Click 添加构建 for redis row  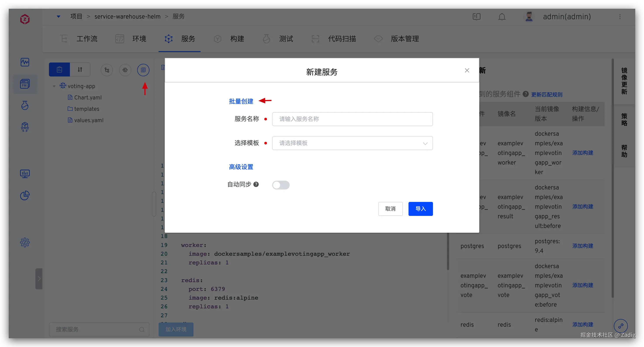pos(582,324)
